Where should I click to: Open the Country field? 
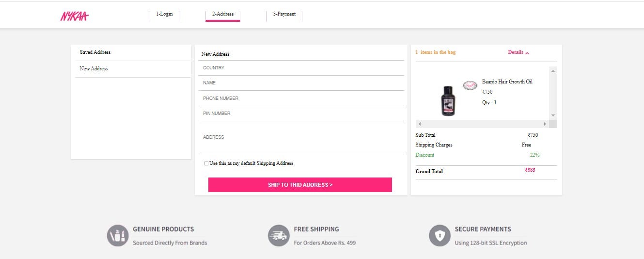[301, 68]
